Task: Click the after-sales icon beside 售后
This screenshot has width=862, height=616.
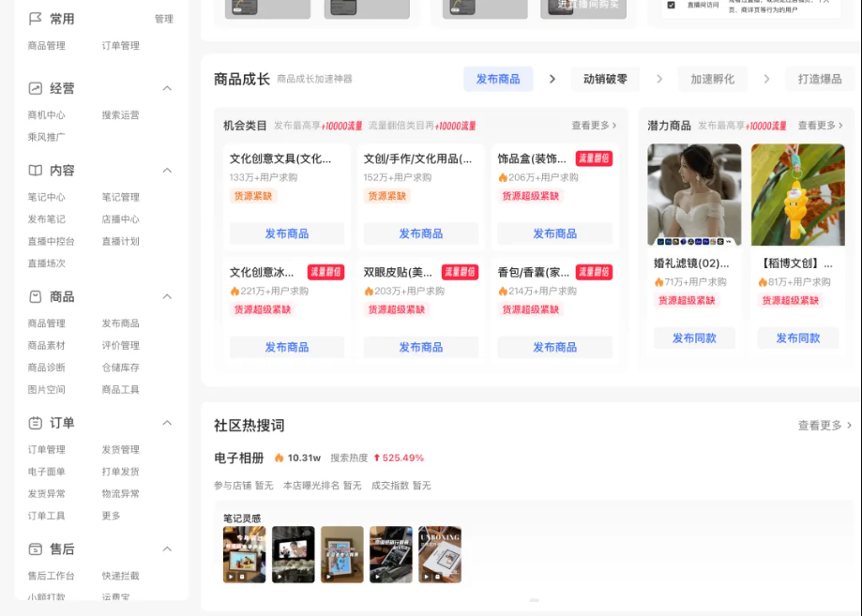Action: [x=36, y=548]
